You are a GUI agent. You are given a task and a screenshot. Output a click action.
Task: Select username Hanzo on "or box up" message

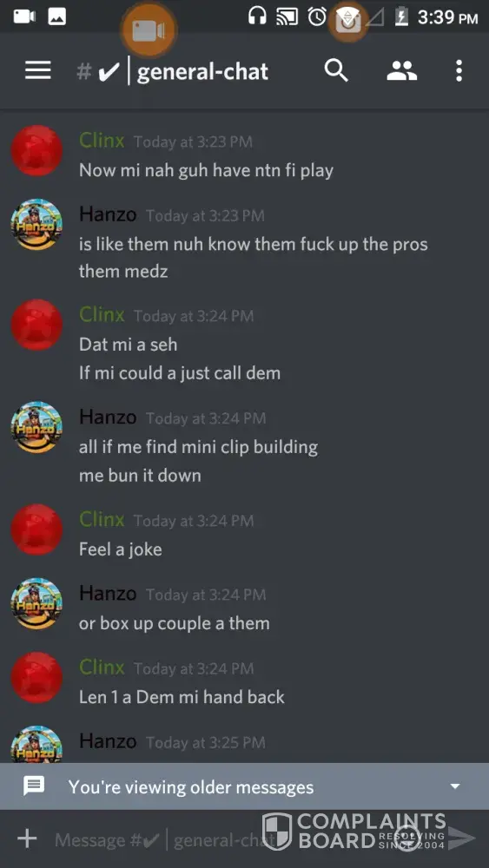108,594
